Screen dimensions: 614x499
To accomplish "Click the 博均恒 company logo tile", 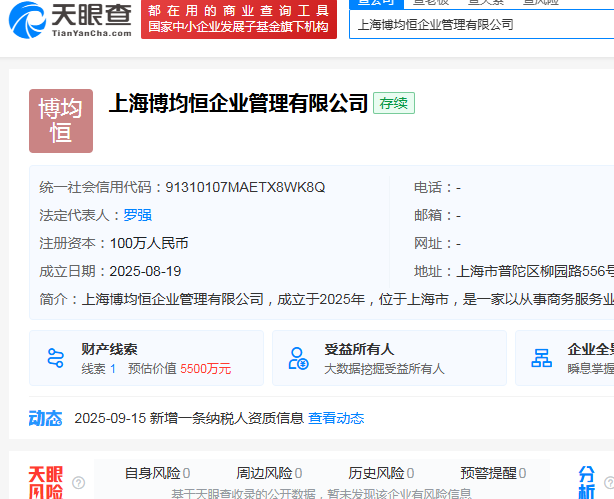I will point(61,121).
